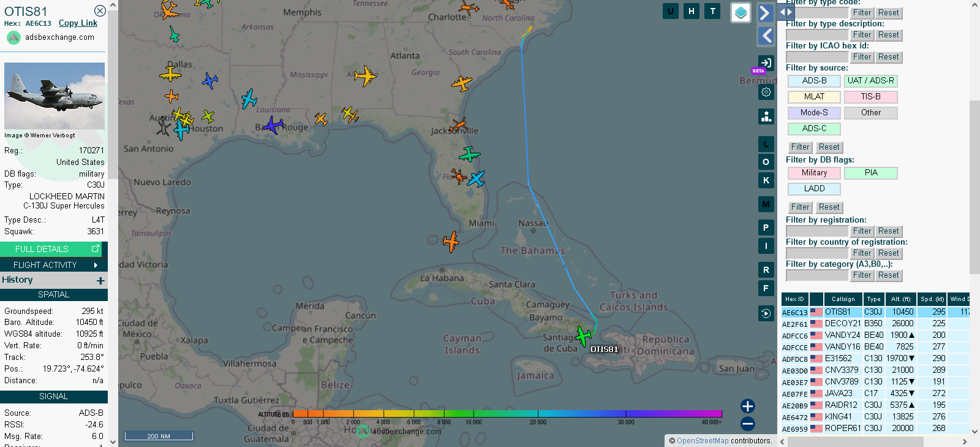Click the H map button
The image size is (980, 447).
coord(692,11)
